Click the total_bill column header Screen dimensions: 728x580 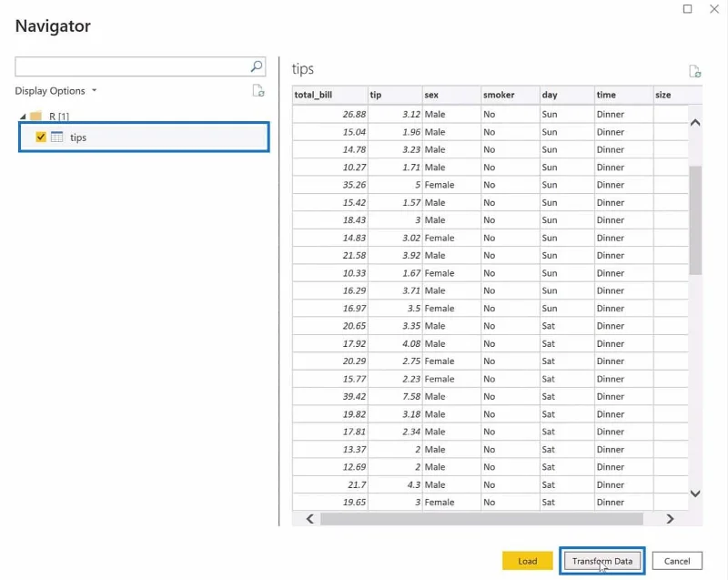pyautogui.click(x=330, y=95)
